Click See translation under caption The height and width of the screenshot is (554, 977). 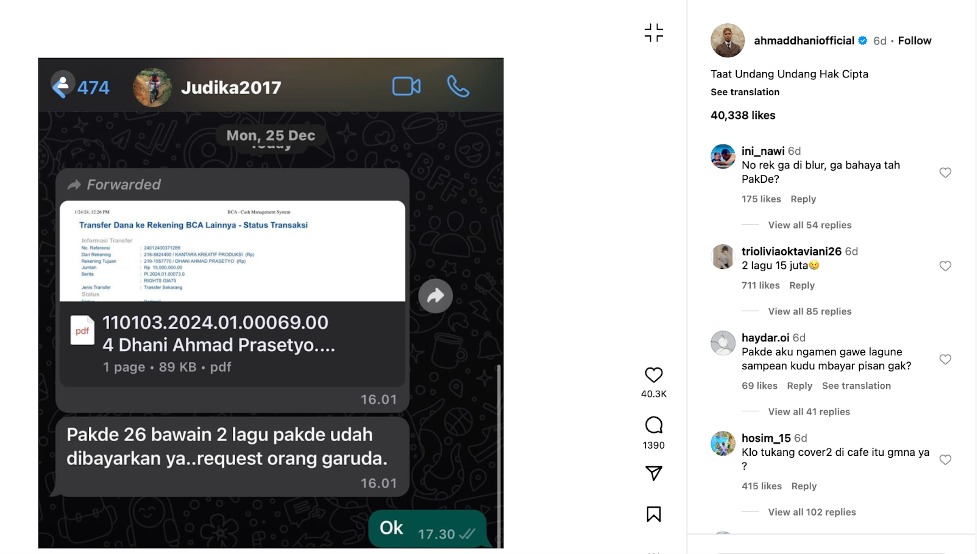(745, 92)
